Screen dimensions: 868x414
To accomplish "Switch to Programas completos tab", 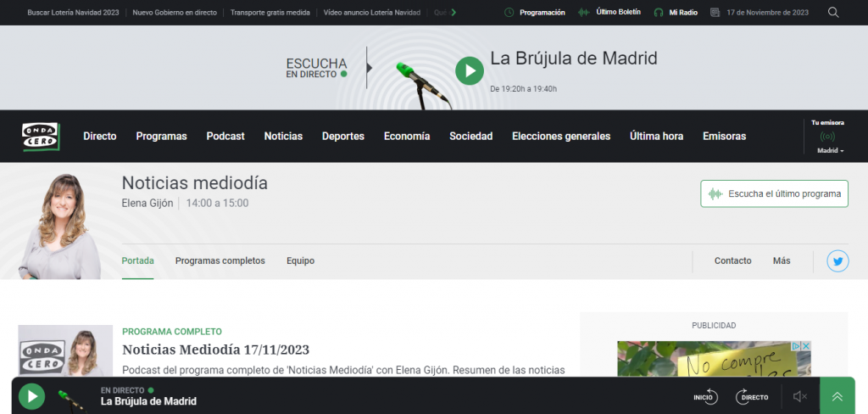I will 220,260.
